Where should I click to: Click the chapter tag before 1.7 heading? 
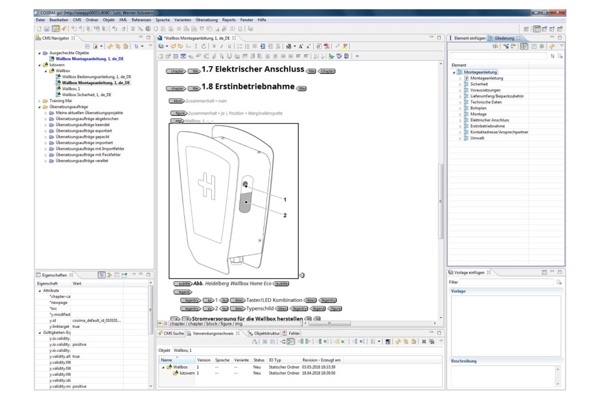coord(177,72)
